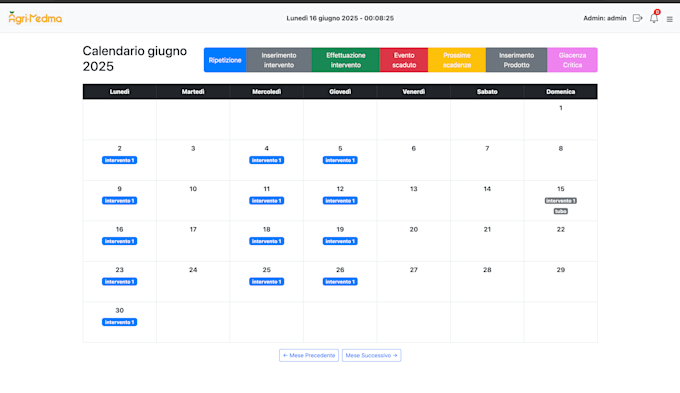Click the Venerdì column header
The width and height of the screenshot is (680, 393).
[414, 92]
